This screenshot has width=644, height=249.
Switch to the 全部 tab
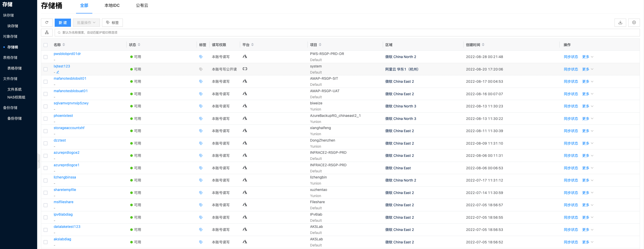[84, 5]
